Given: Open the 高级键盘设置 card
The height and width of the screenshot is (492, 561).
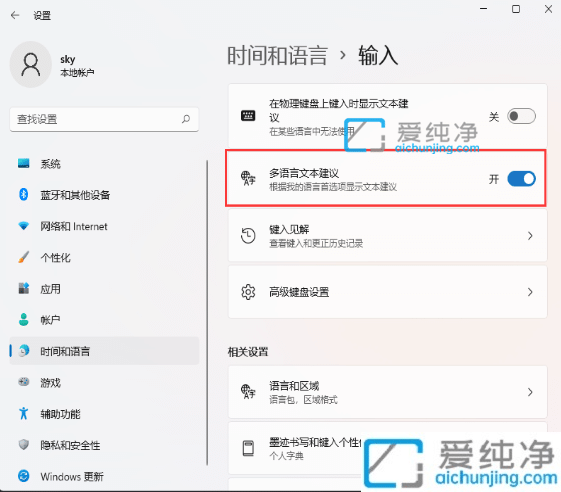Looking at the screenshot, I should tap(388, 292).
